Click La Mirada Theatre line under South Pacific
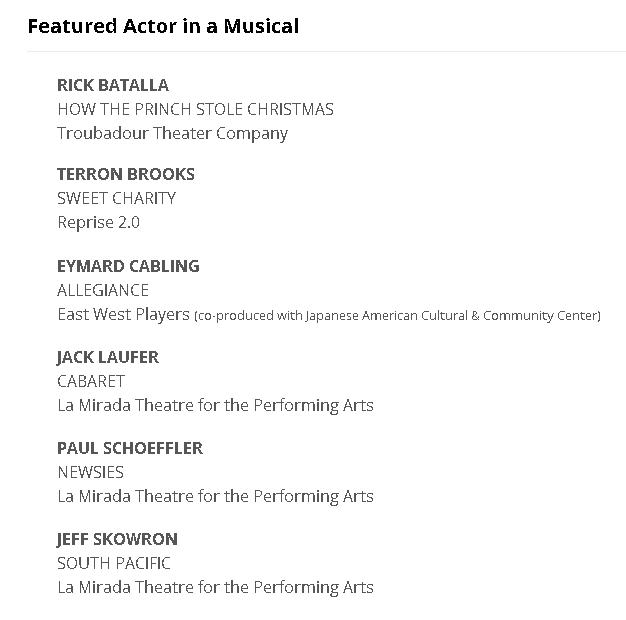 point(215,587)
